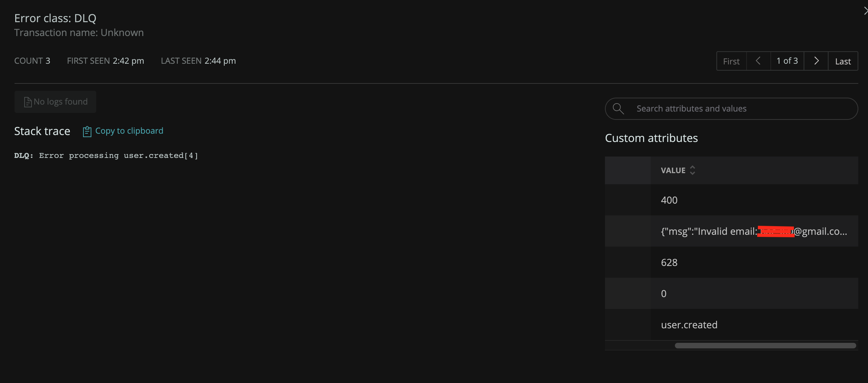Click the magnifier icon in attribute search
The height and width of the screenshot is (383, 868).
pyautogui.click(x=618, y=109)
